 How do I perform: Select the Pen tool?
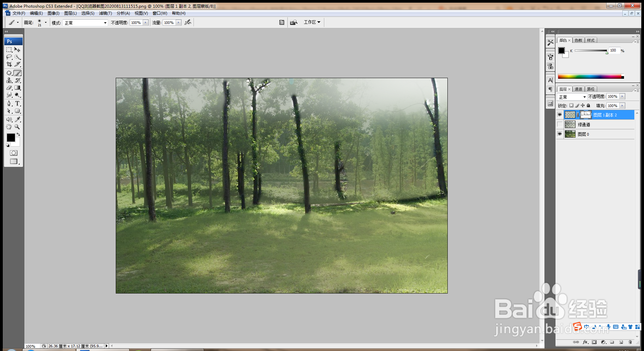[9, 103]
